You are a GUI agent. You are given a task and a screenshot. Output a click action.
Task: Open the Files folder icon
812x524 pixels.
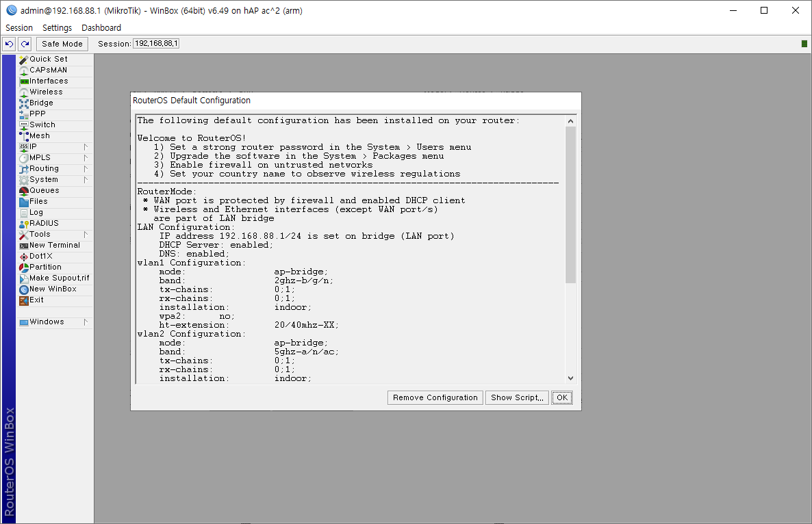[x=24, y=202]
